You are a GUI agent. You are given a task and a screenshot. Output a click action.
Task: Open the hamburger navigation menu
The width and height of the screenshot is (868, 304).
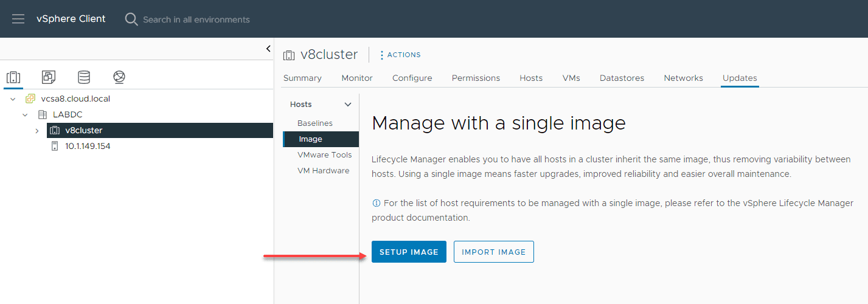[18, 19]
